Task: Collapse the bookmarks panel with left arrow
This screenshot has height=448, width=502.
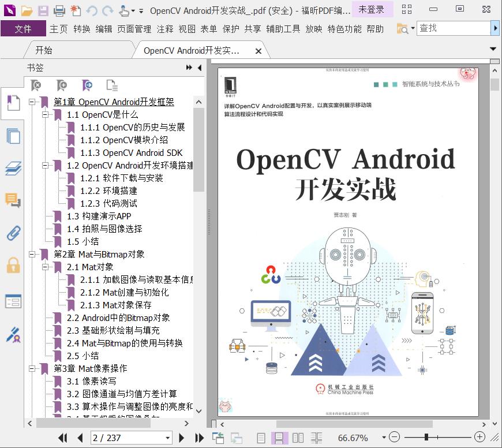Action: [200, 68]
